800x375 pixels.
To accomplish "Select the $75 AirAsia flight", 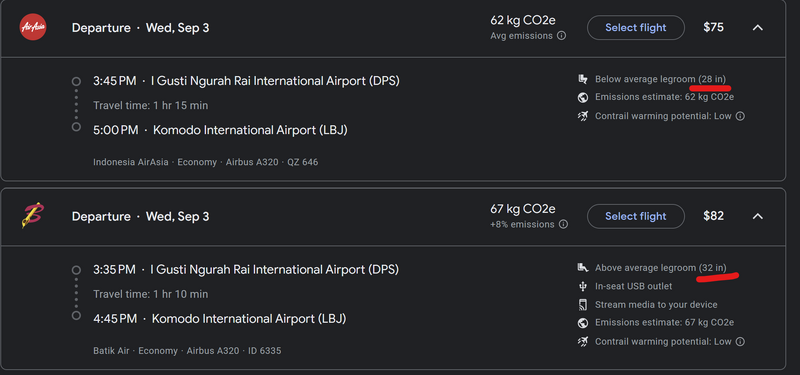I will coord(636,28).
